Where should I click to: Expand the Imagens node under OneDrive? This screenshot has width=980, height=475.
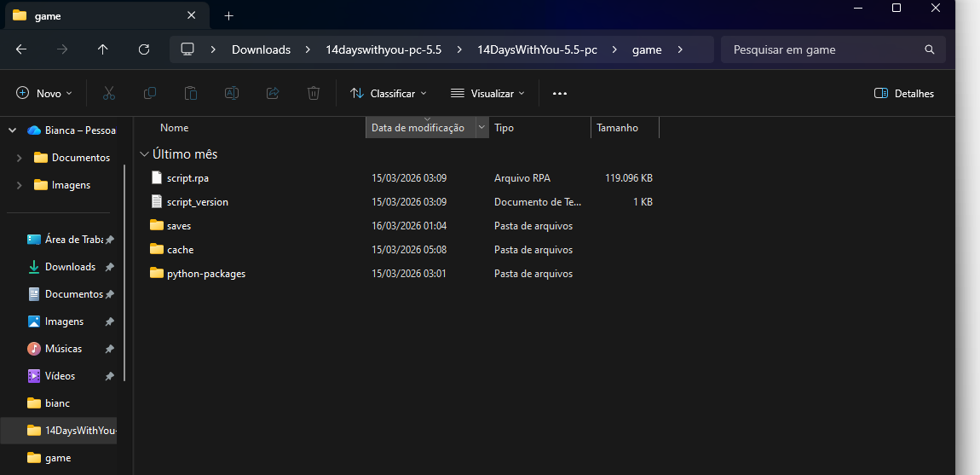coord(20,185)
